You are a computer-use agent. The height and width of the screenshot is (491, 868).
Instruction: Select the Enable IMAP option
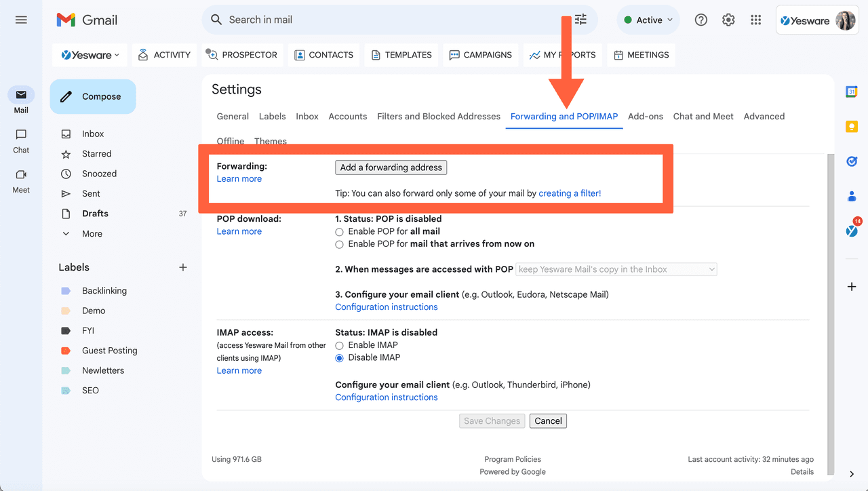pos(339,345)
